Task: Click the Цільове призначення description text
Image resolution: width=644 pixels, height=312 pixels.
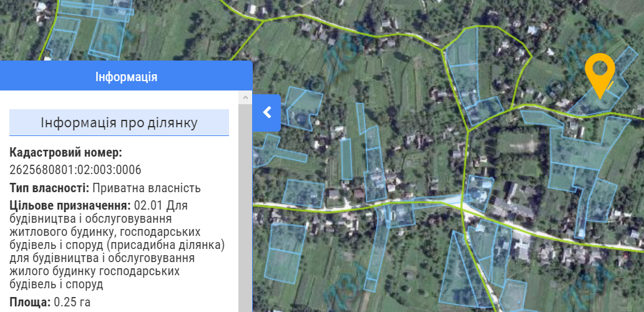Action: pyautogui.click(x=118, y=245)
